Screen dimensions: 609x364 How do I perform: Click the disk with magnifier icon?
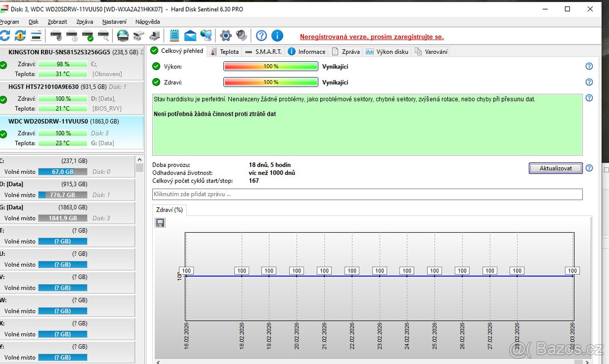click(x=104, y=35)
